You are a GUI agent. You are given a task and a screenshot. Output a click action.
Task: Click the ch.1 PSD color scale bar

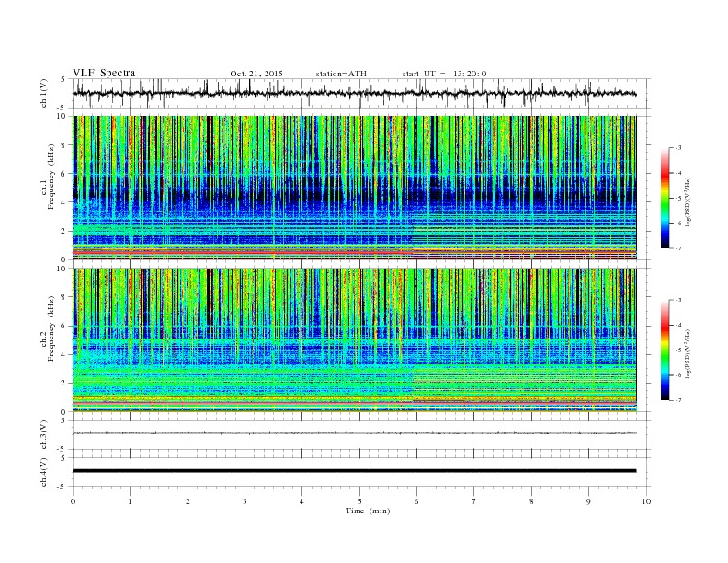(x=665, y=199)
